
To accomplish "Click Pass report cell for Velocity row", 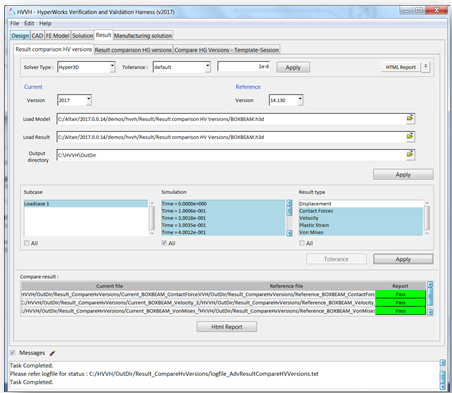I will [400, 303].
